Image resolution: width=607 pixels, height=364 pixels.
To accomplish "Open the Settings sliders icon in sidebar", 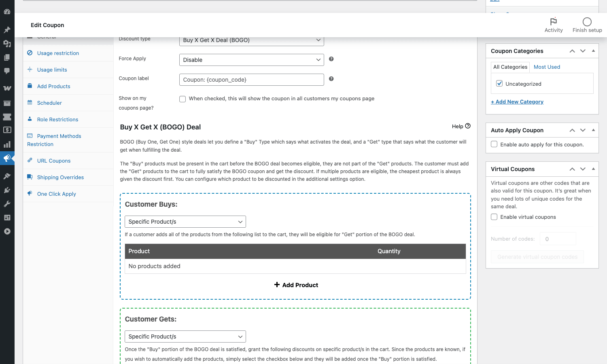I will click(7, 218).
